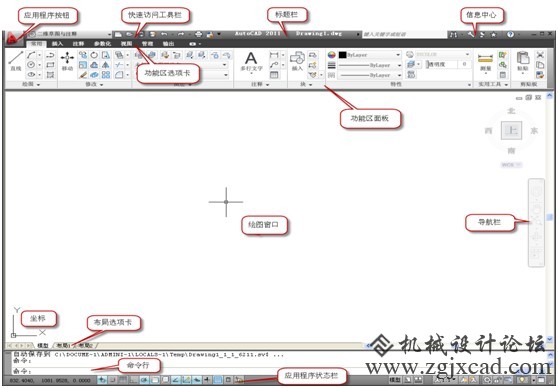
Task: Click the New file icon in quick access toolbar
Action: coord(118,34)
